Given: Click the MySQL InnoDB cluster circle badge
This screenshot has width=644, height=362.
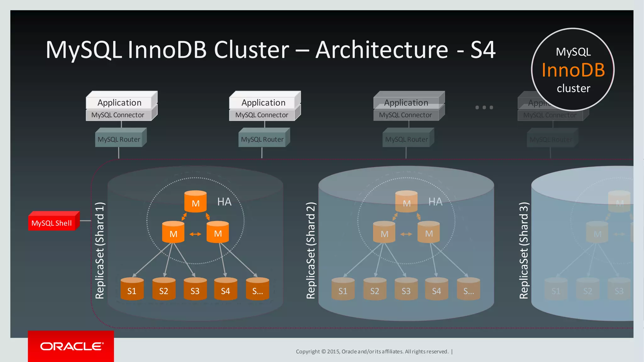Looking at the screenshot, I should pos(573,70).
